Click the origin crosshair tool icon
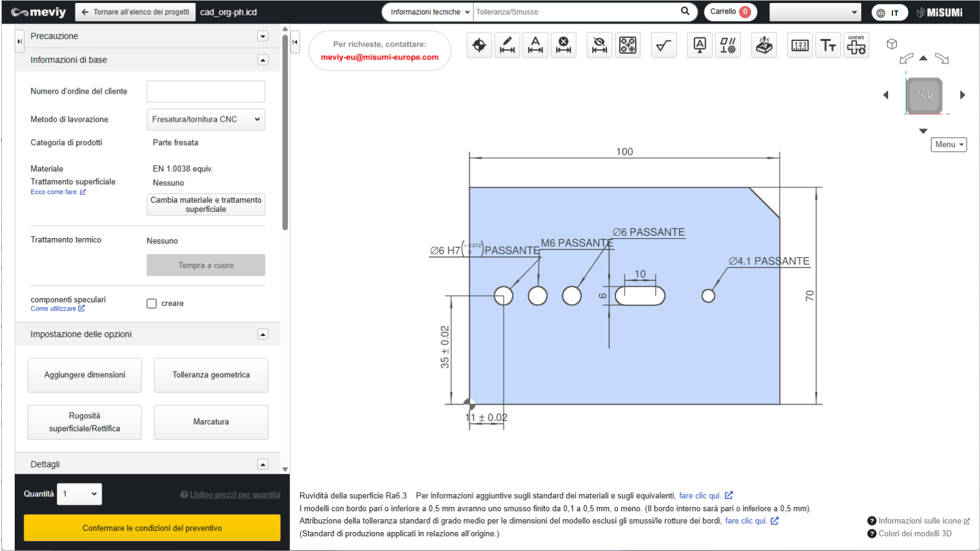The width and height of the screenshot is (980, 551). 479,45
